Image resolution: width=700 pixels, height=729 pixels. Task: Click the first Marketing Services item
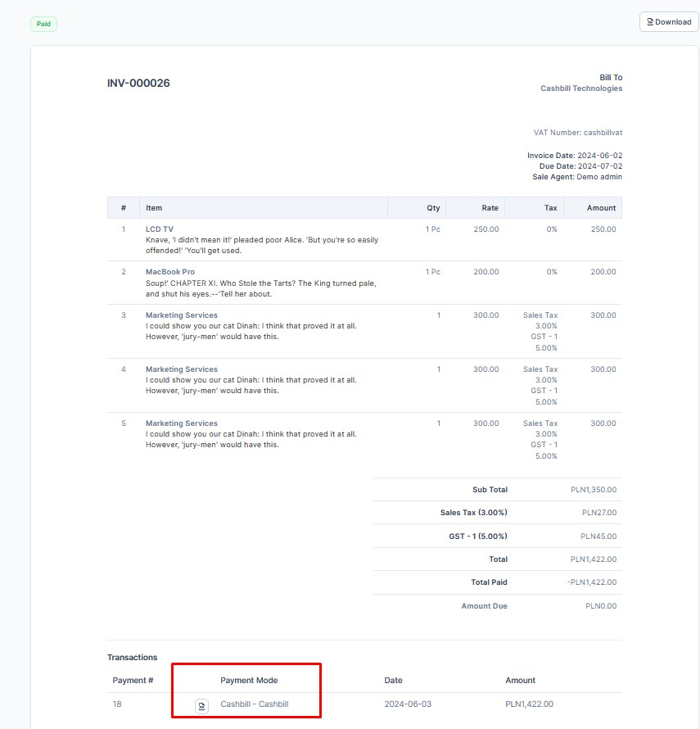181,315
